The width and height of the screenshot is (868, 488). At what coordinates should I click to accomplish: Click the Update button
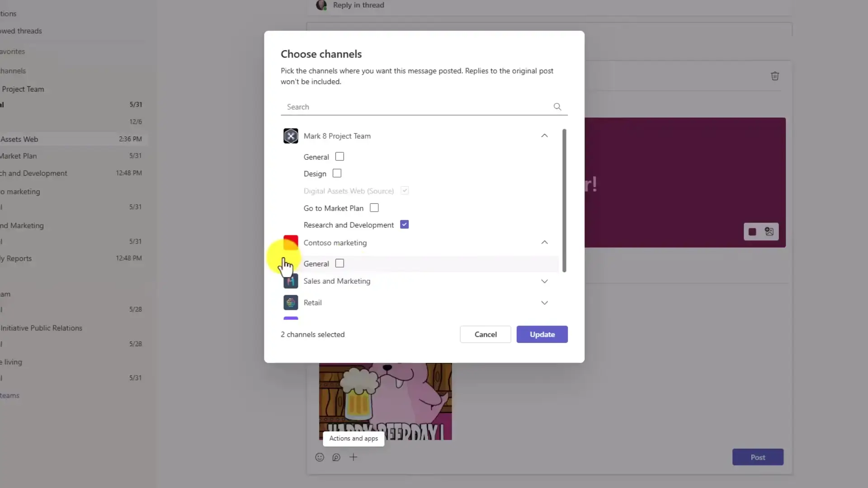click(542, 334)
